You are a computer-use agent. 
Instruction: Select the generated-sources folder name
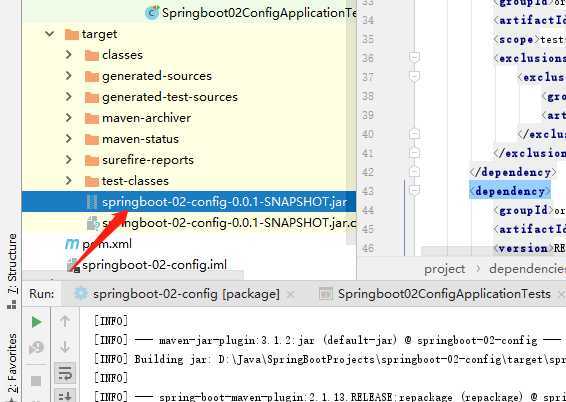[157, 76]
